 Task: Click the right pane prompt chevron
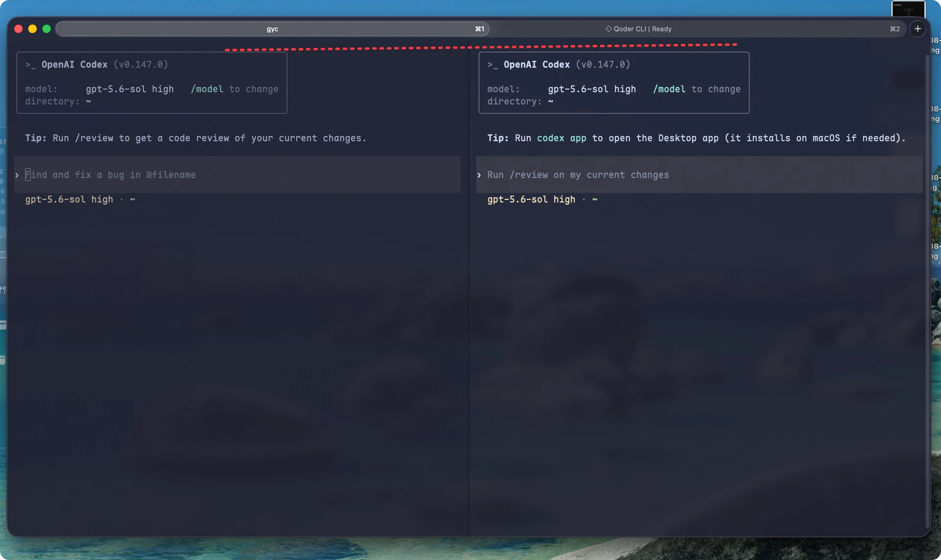[479, 175]
